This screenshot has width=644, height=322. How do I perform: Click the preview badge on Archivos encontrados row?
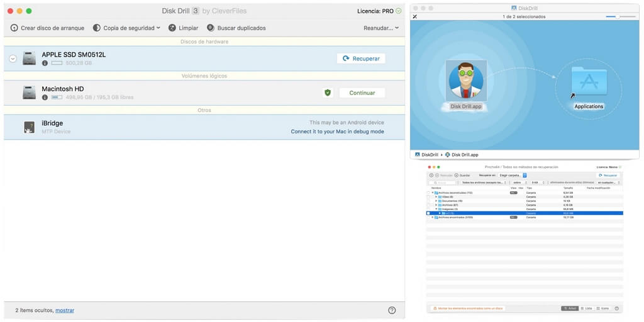pyautogui.click(x=513, y=217)
